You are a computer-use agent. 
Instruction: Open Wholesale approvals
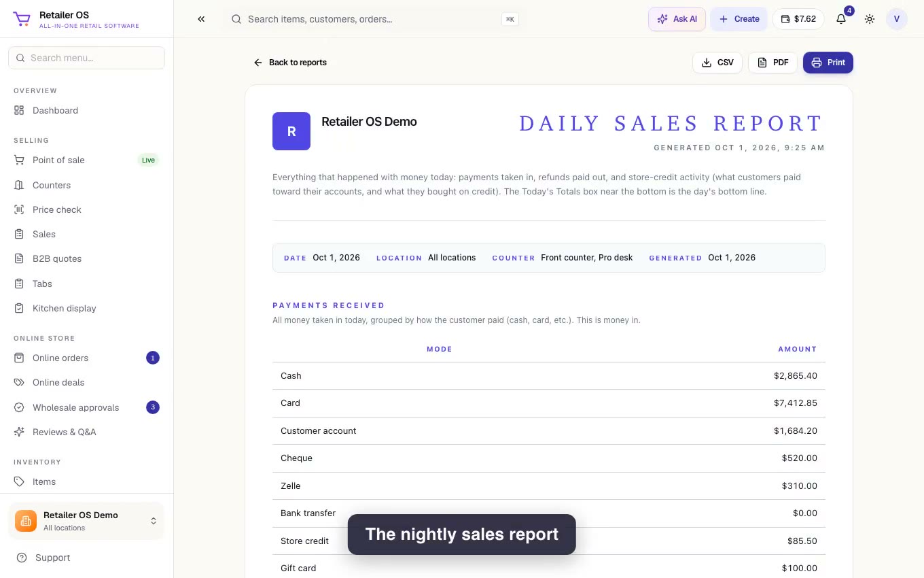point(86,407)
